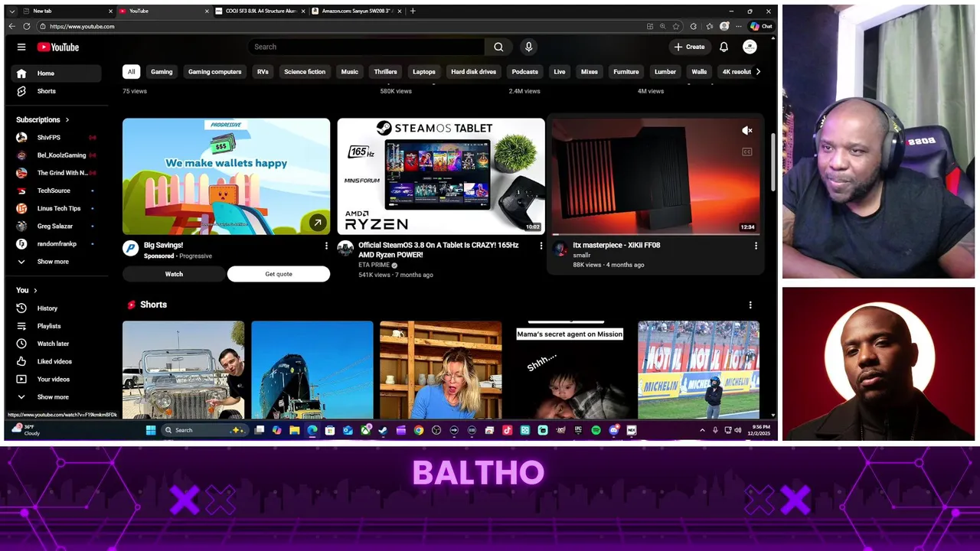Click the Get quote button

279,274
